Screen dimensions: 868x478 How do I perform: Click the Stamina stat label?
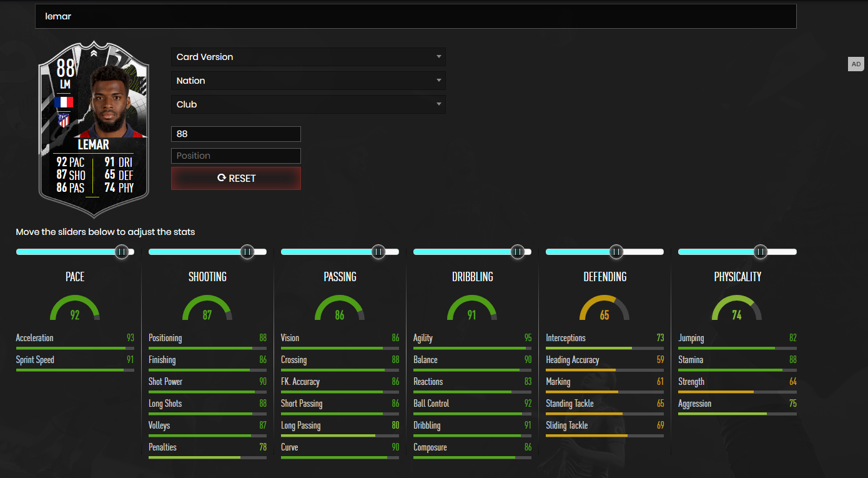(x=691, y=360)
